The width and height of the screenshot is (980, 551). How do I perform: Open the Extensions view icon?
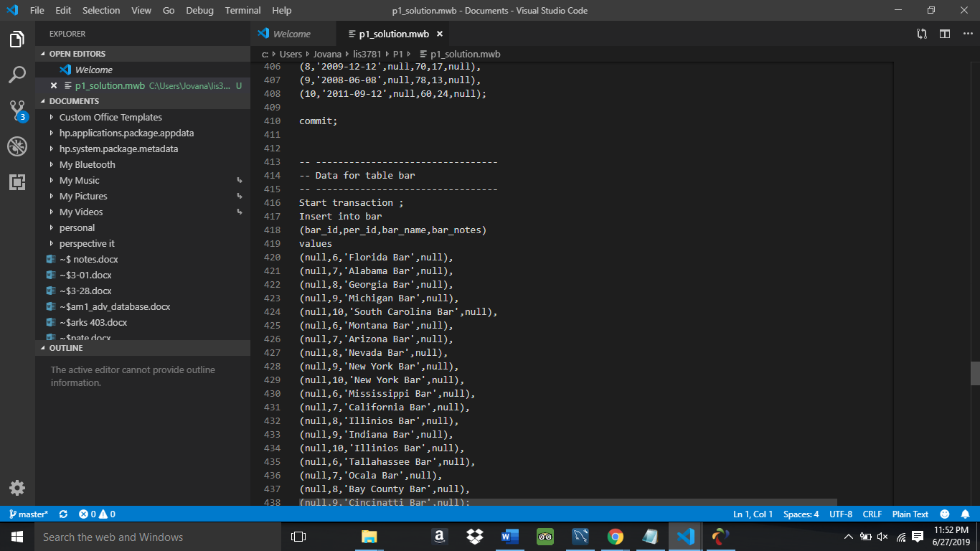pos(17,182)
